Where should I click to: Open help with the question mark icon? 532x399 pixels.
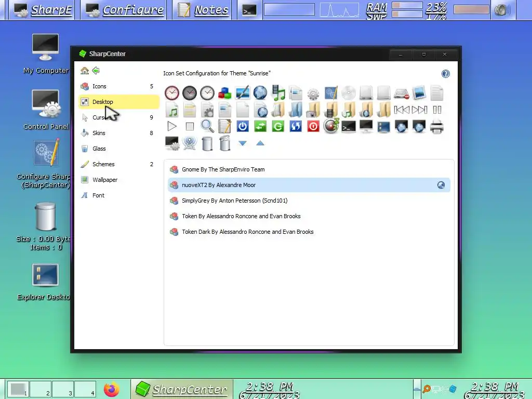pos(445,74)
